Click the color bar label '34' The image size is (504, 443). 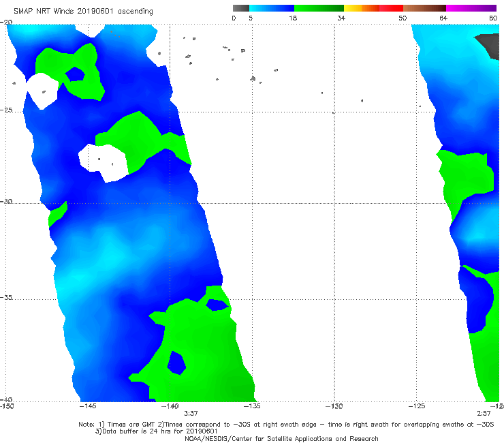pyautogui.click(x=341, y=18)
